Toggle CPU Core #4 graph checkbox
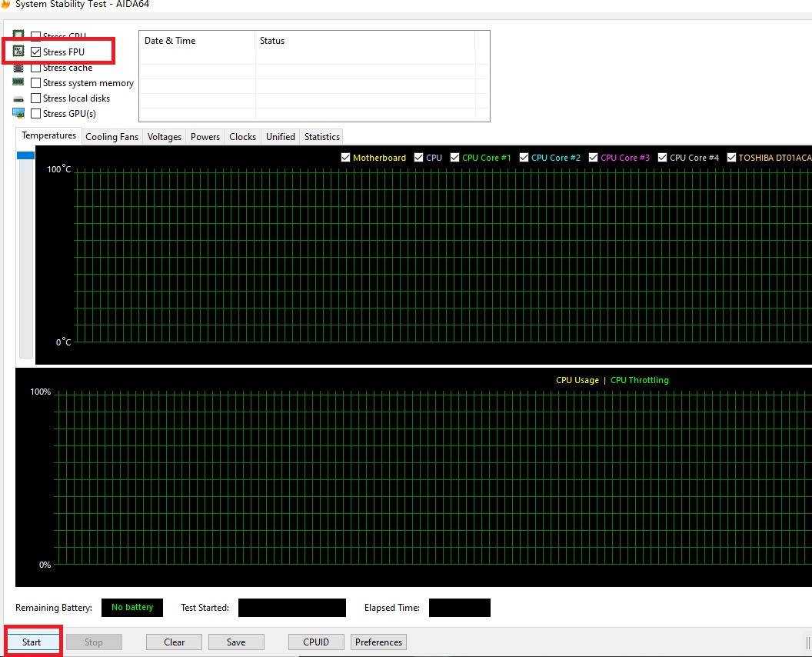The image size is (812, 657). pyautogui.click(x=662, y=158)
